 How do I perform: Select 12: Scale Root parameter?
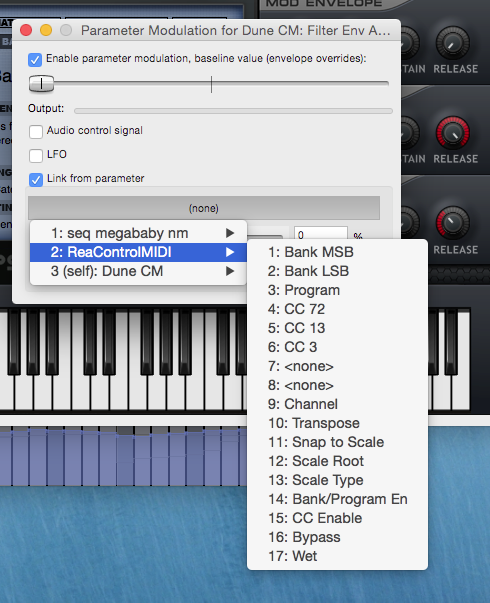(x=337, y=461)
